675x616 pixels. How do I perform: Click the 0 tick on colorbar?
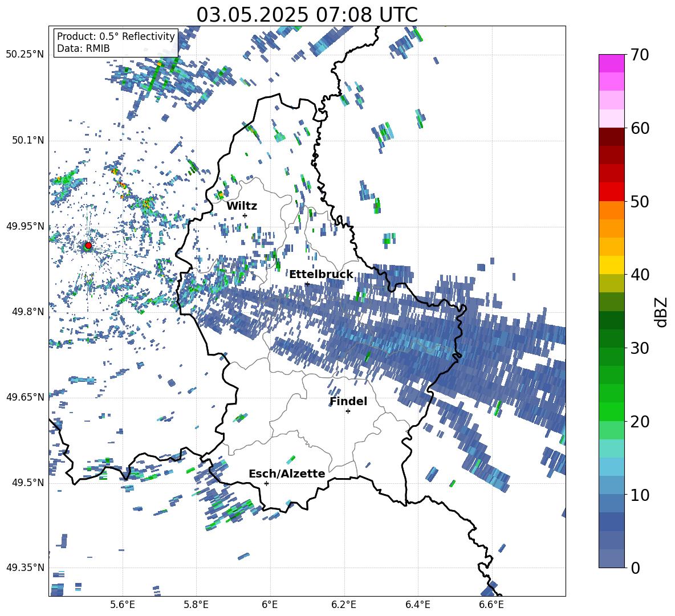tap(635, 568)
